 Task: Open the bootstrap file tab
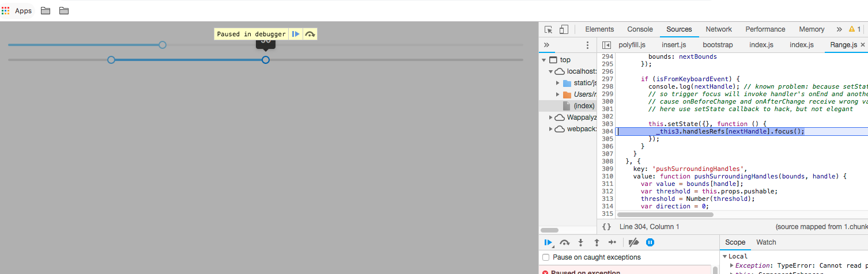point(718,45)
